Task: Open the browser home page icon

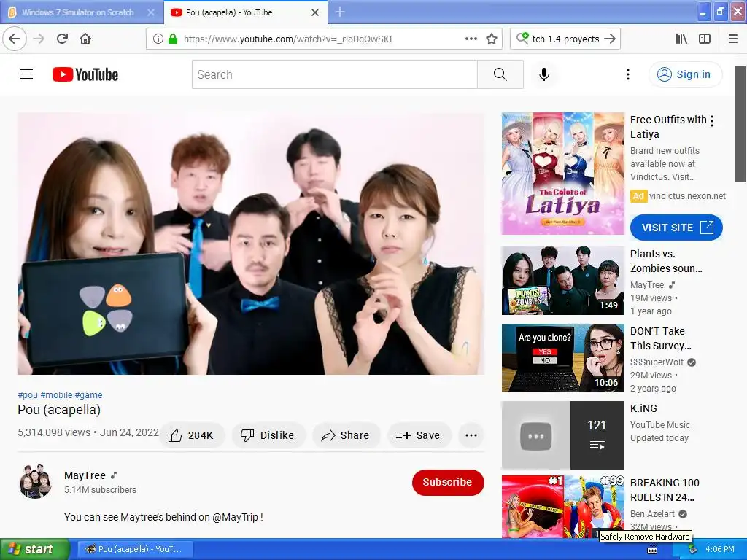Action: pyautogui.click(x=85, y=39)
